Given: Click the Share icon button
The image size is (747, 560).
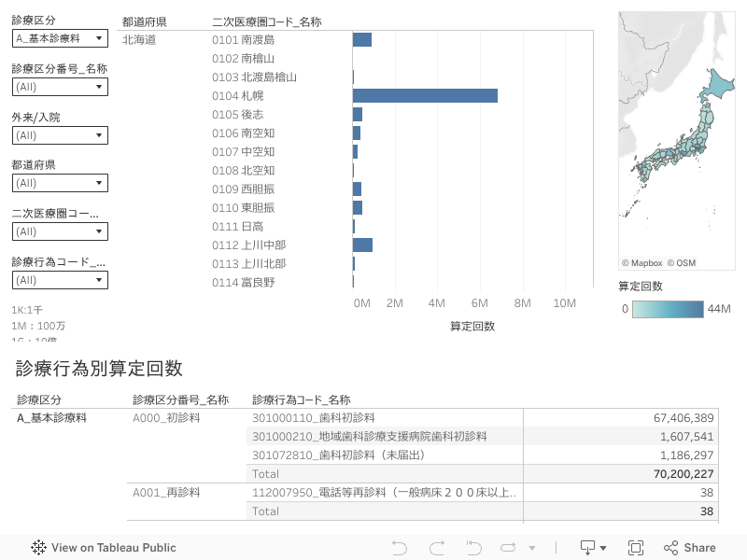Looking at the screenshot, I should point(689,548).
